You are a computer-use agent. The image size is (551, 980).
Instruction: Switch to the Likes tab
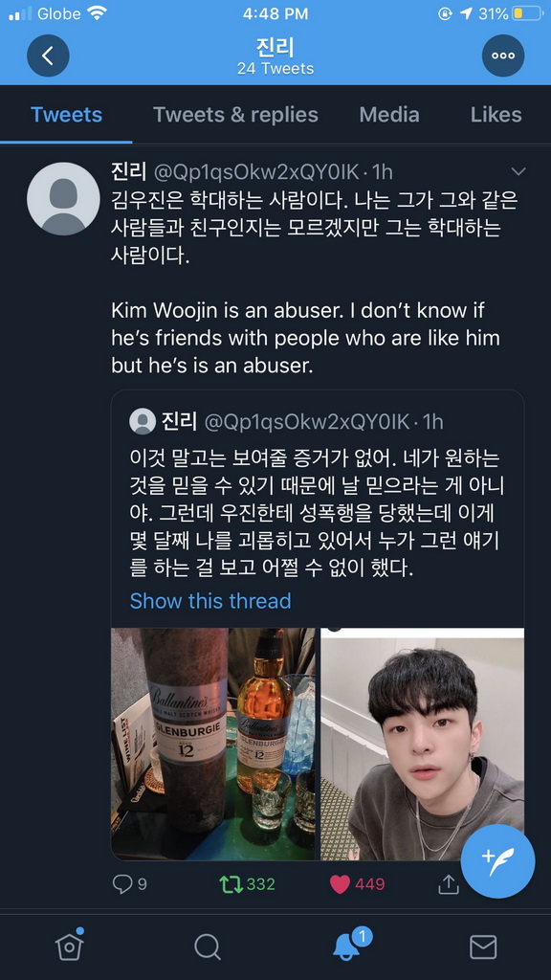coord(496,115)
